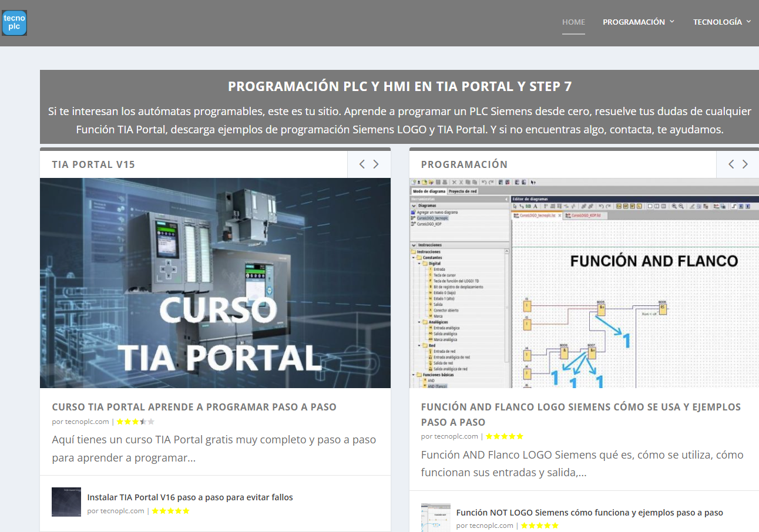Click the star rating under the Curso TIA Portal article
Viewport: 759px width, 532px height.
tap(135, 421)
